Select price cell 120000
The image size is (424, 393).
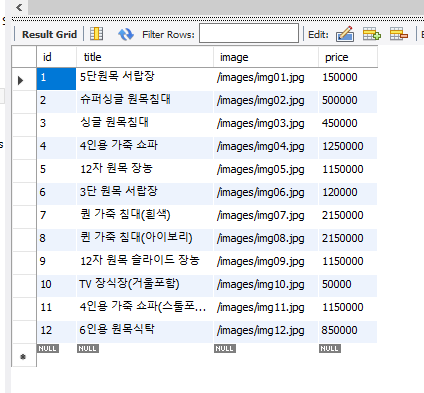point(348,193)
